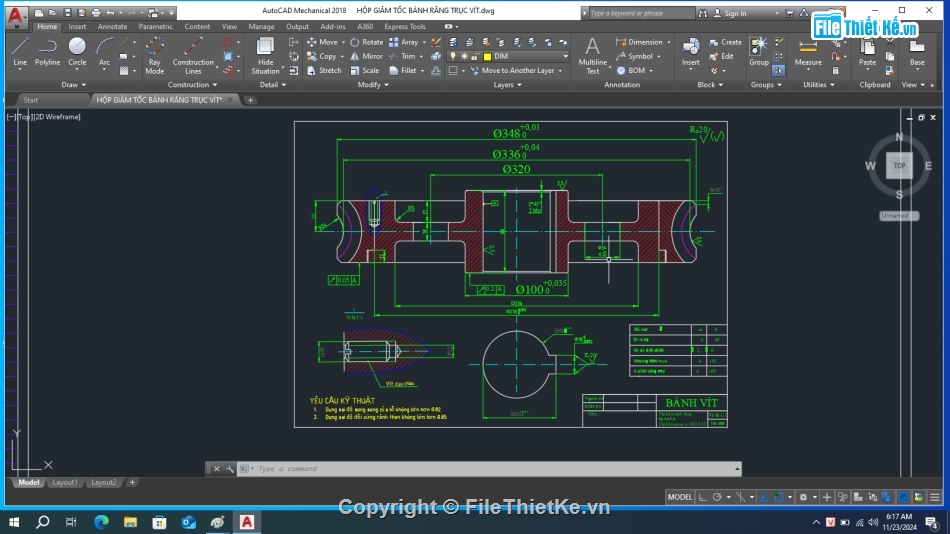Image resolution: width=950 pixels, height=534 pixels.
Task: Open the BOM tool
Action: (x=631, y=70)
